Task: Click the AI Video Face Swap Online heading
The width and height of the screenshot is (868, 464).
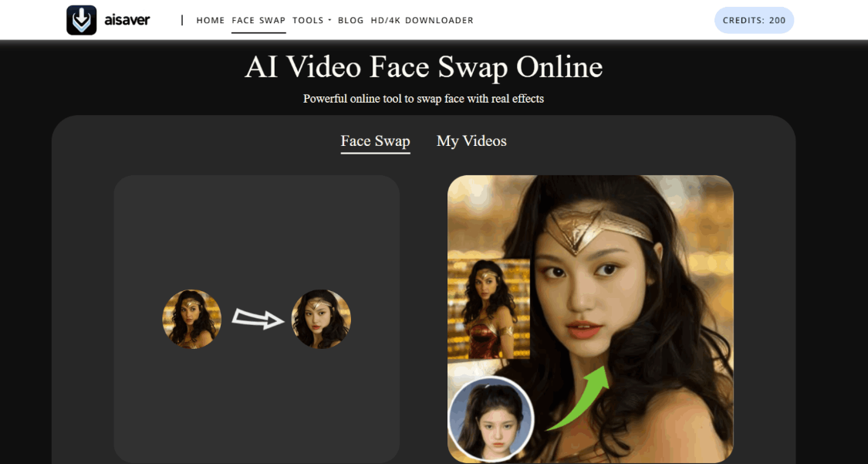Action: (x=424, y=68)
